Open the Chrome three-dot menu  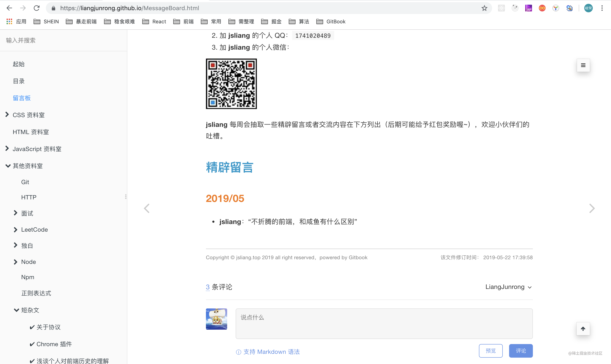[x=602, y=8]
